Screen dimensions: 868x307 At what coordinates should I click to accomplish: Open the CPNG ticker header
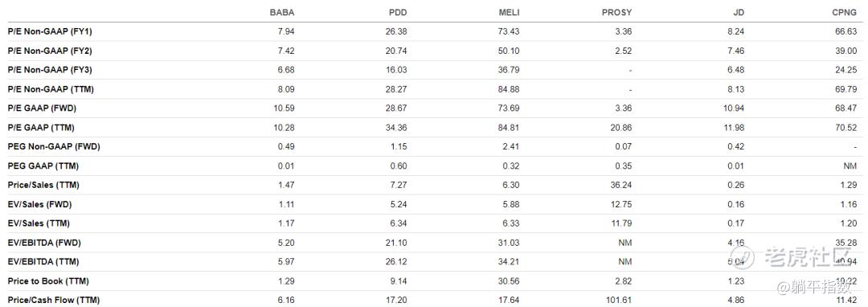844,12
